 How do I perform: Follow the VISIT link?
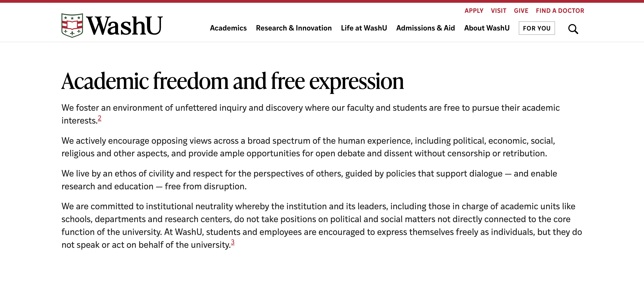(498, 11)
